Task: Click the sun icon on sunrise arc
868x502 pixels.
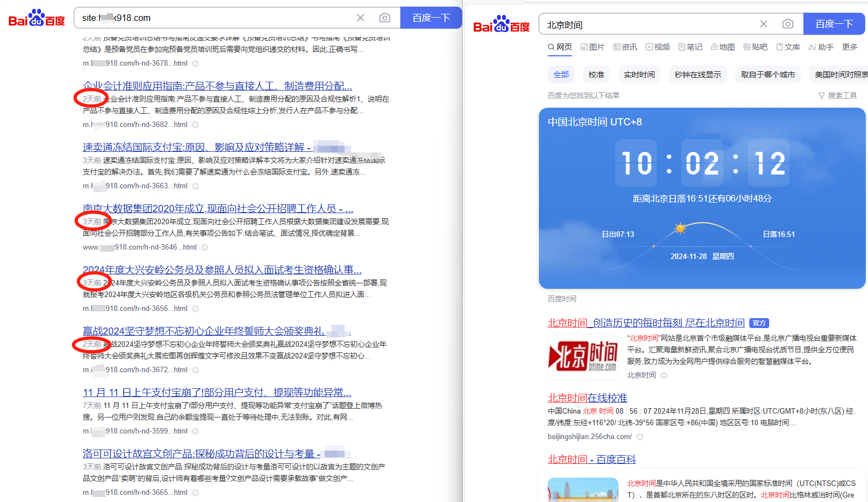Action: [680, 228]
